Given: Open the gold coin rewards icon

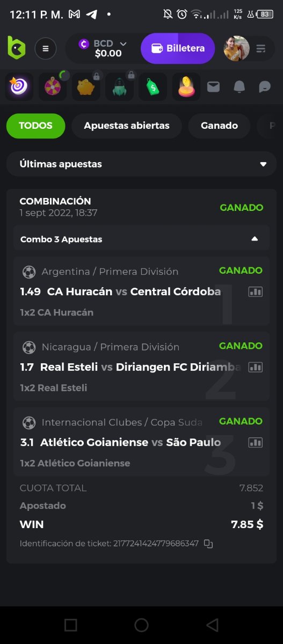Looking at the screenshot, I should (x=186, y=86).
